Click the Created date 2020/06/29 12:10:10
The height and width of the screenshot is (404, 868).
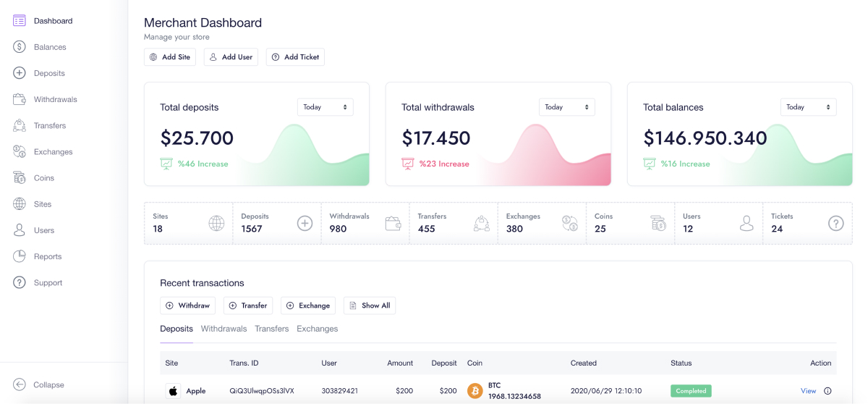click(x=606, y=391)
